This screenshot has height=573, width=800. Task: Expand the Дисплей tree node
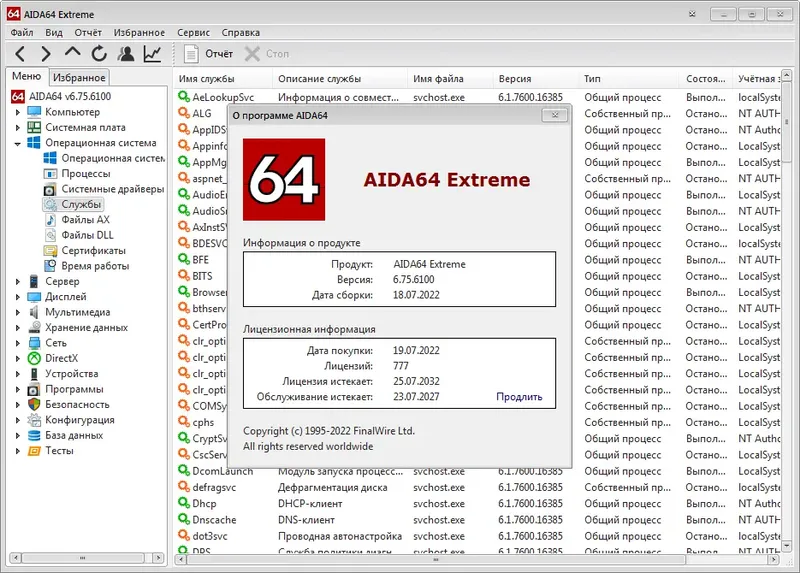(x=18, y=296)
